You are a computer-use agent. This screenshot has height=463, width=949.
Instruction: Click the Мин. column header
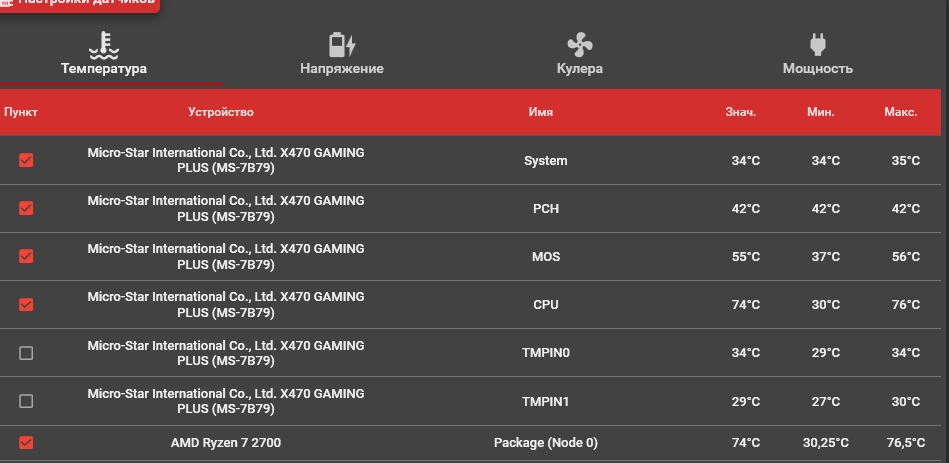click(821, 112)
